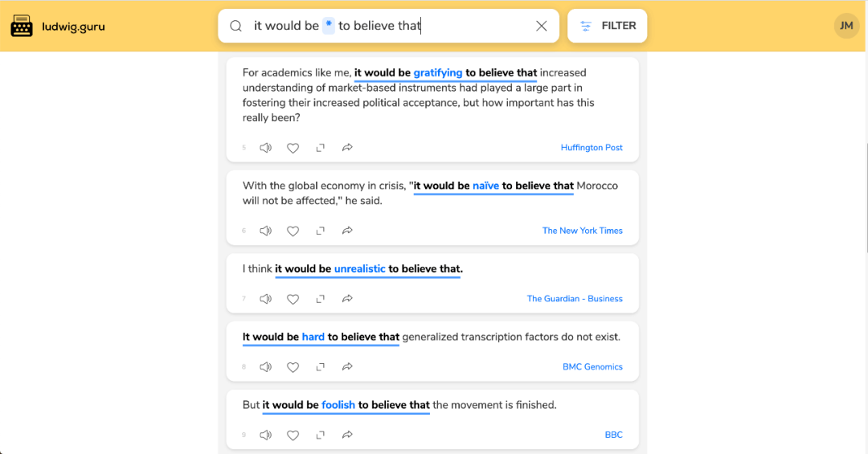
Task: Open the Huffington Post source link
Action: 592,148
